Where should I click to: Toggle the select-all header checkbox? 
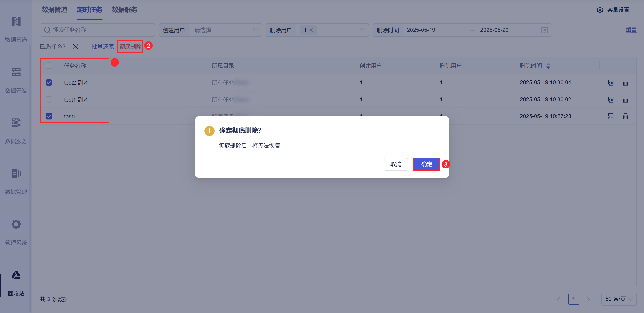click(x=49, y=66)
